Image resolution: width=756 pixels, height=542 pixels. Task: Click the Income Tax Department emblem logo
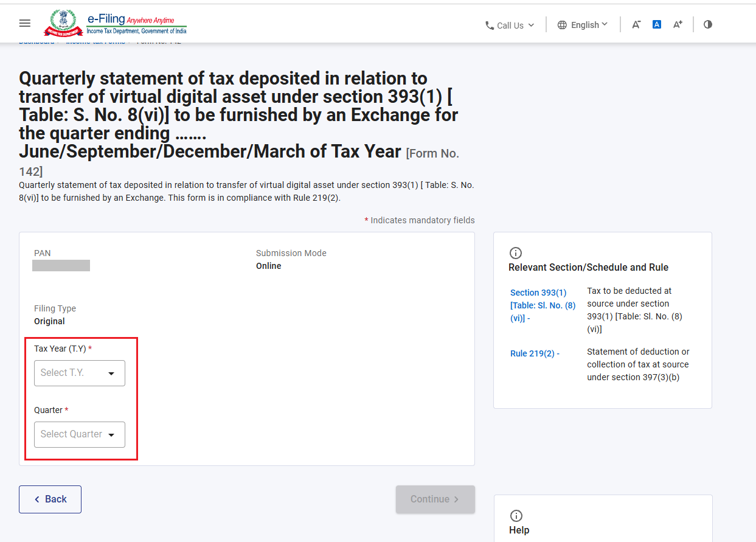63,23
